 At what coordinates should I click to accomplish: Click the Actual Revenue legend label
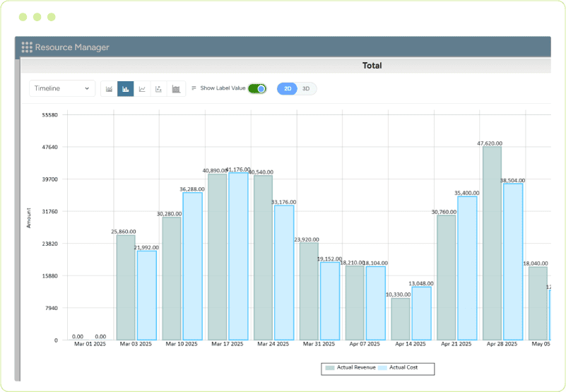click(x=356, y=367)
